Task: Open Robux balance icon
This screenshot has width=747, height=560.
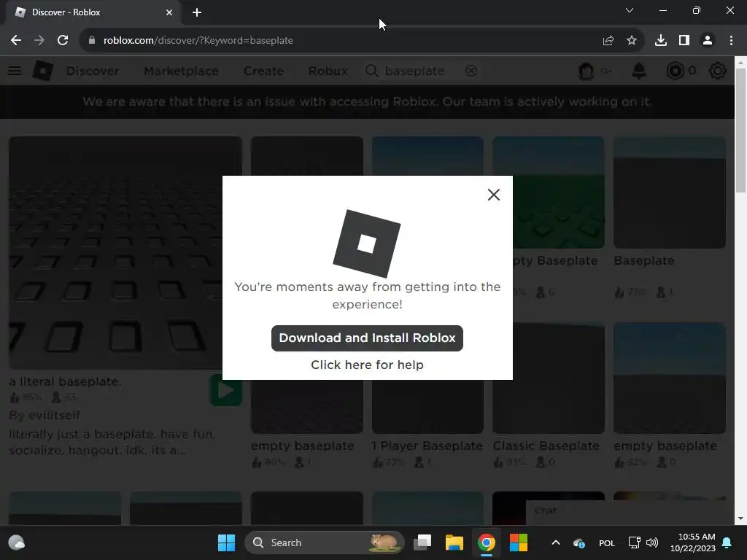Action: (x=675, y=71)
